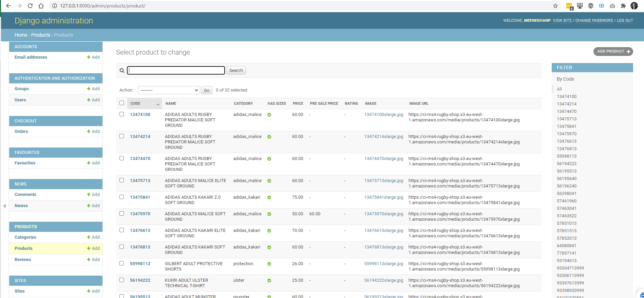Check the box for product 13474214
The height and width of the screenshot is (298, 644).
(x=121, y=136)
